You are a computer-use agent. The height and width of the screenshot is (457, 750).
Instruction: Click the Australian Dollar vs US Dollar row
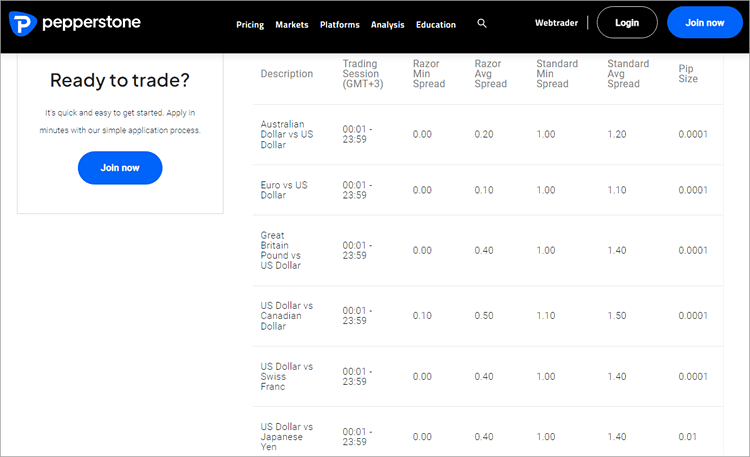(x=288, y=135)
